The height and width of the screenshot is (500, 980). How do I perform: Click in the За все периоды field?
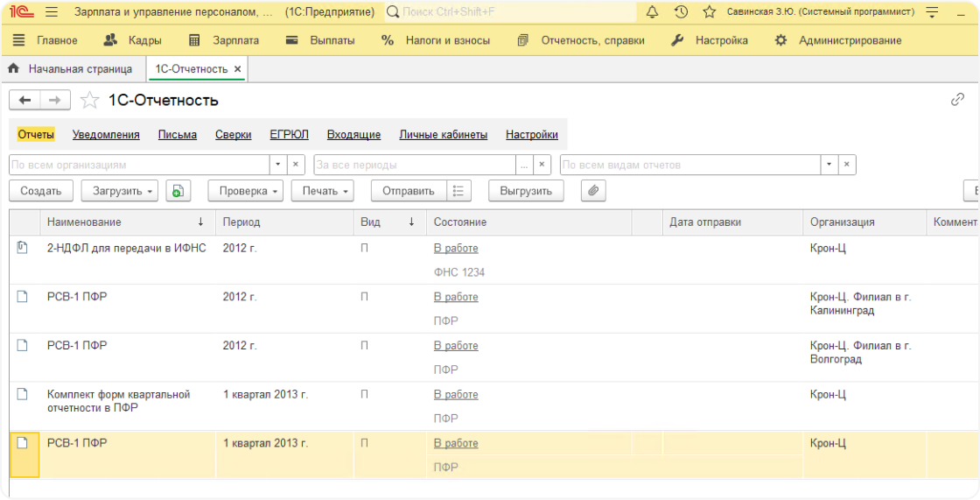415,165
